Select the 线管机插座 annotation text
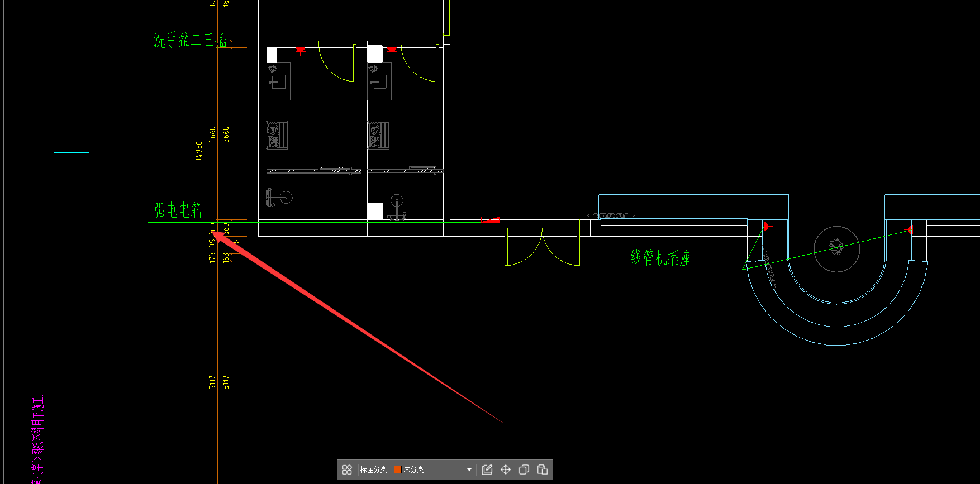 (x=661, y=258)
